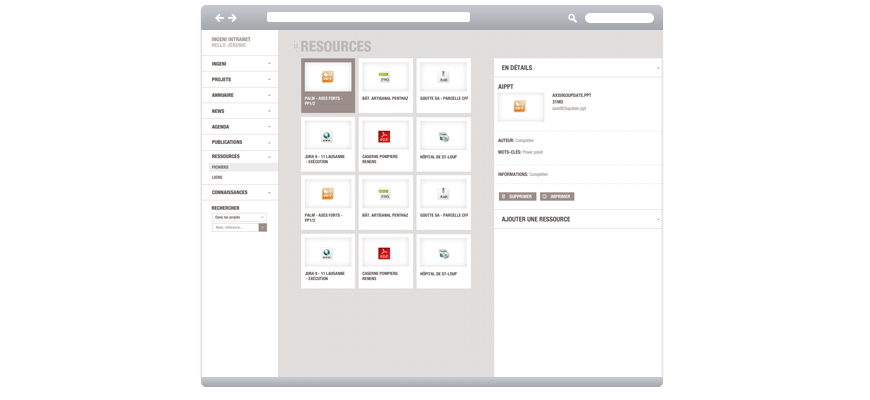Click the PPT thumbnail in details panel
The image size is (870, 400).
pos(520,106)
